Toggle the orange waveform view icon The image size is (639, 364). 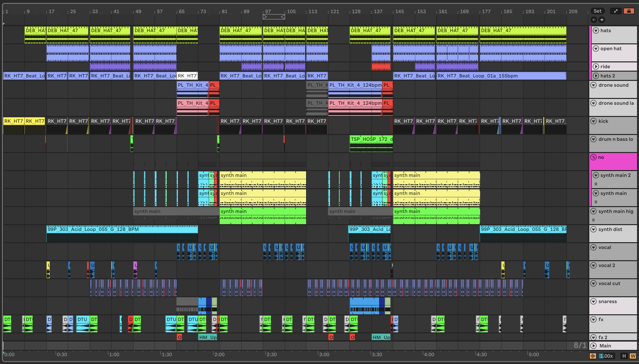593,356
